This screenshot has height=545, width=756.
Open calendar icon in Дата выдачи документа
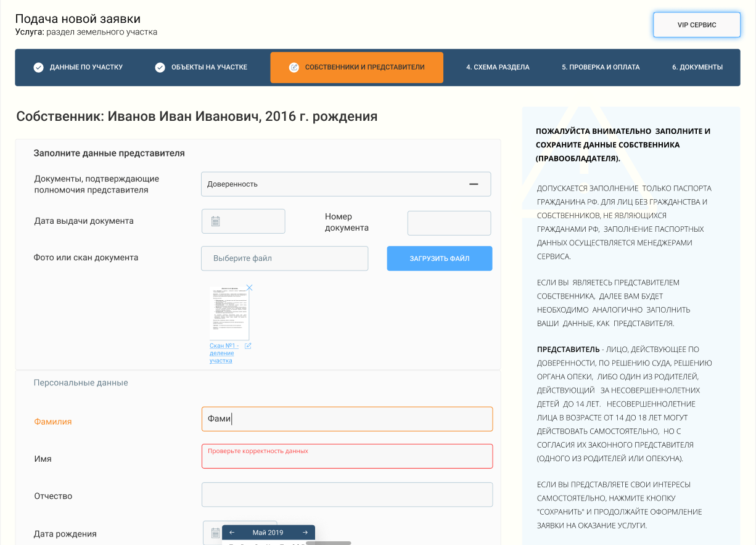(x=215, y=221)
